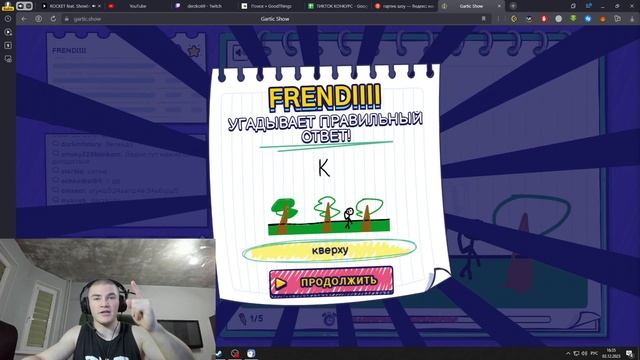Open the green download arrow extension

click(x=573, y=18)
